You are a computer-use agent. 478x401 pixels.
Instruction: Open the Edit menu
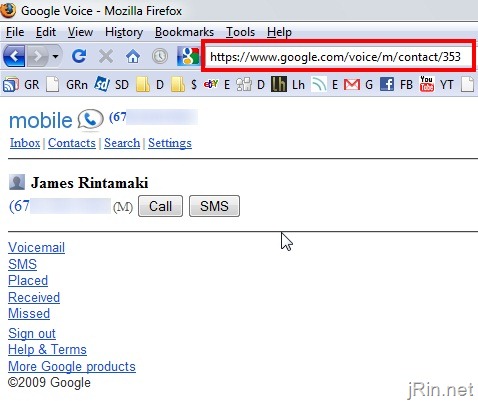pos(46,32)
